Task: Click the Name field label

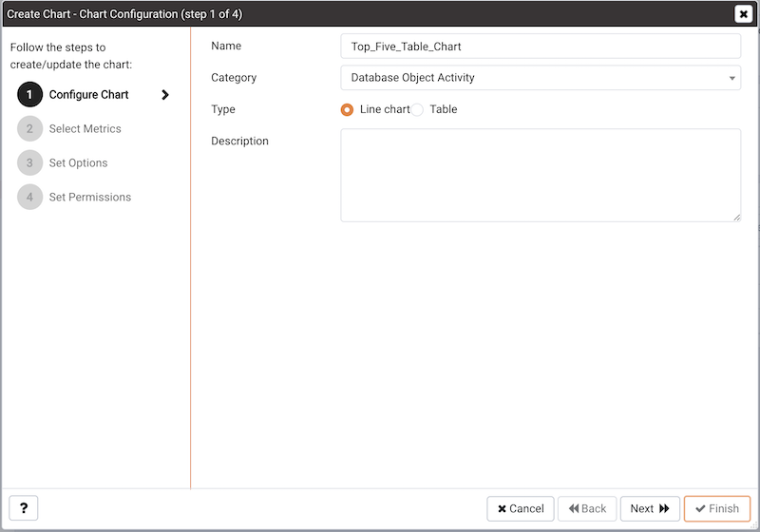Action: (226, 46)
